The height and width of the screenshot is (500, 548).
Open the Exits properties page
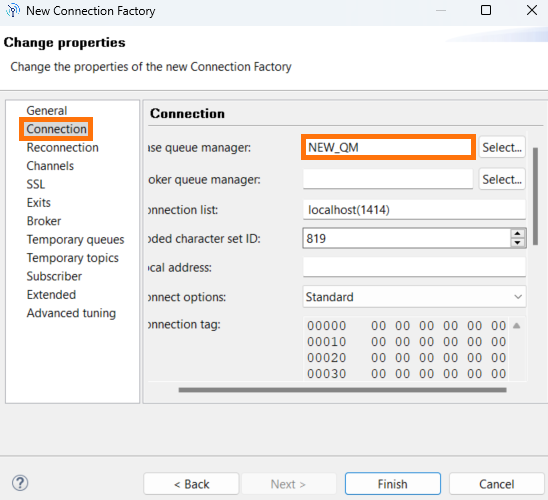38,202
